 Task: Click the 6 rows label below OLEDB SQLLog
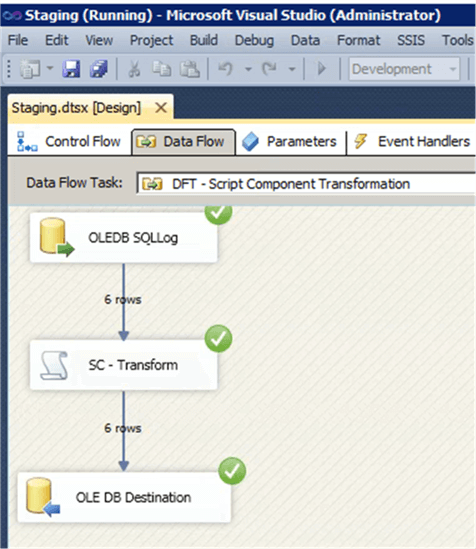(123, 299)
